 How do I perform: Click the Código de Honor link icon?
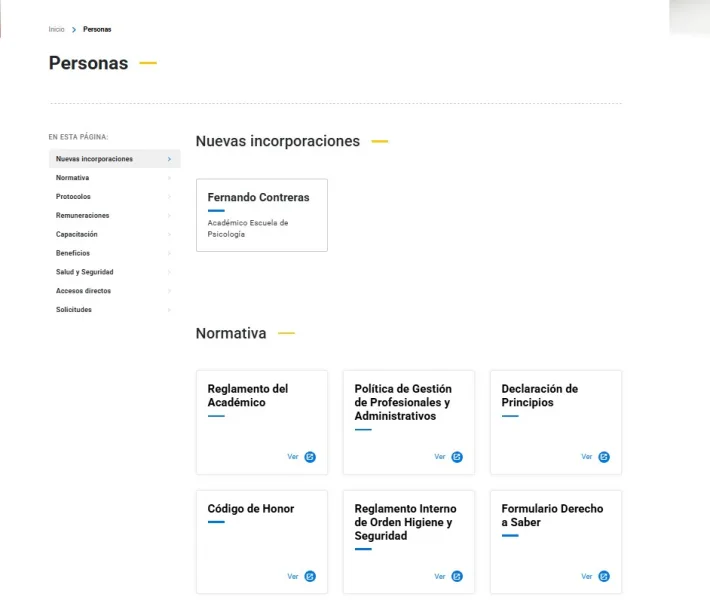pyautogui.click(x=310, y=576)
